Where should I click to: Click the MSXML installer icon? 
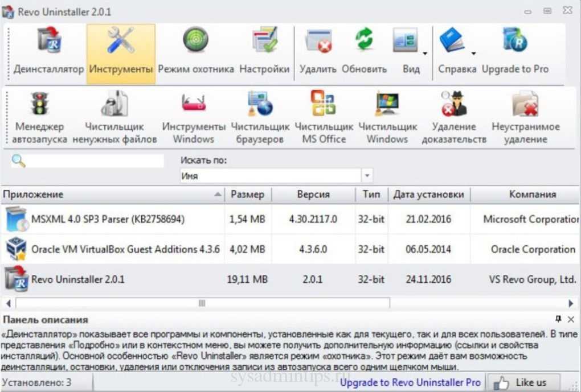click(x=17, y=220)
